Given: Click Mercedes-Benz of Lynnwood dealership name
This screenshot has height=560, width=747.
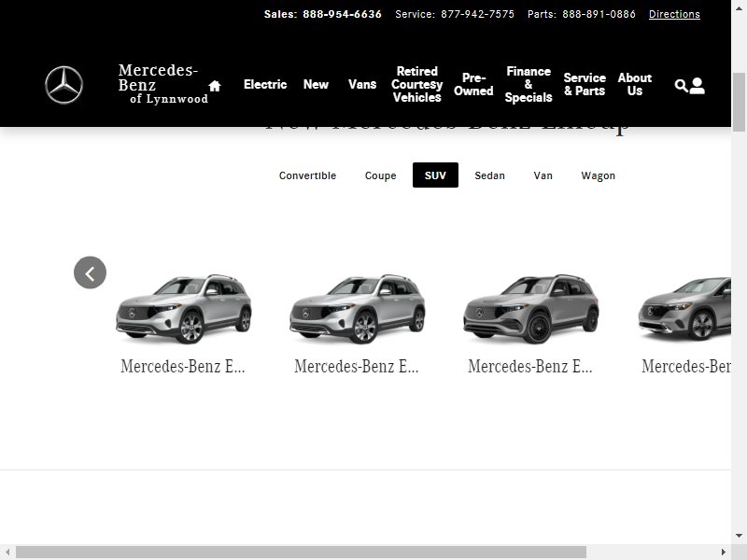Looking at the screenshot, I should point(162,84).
